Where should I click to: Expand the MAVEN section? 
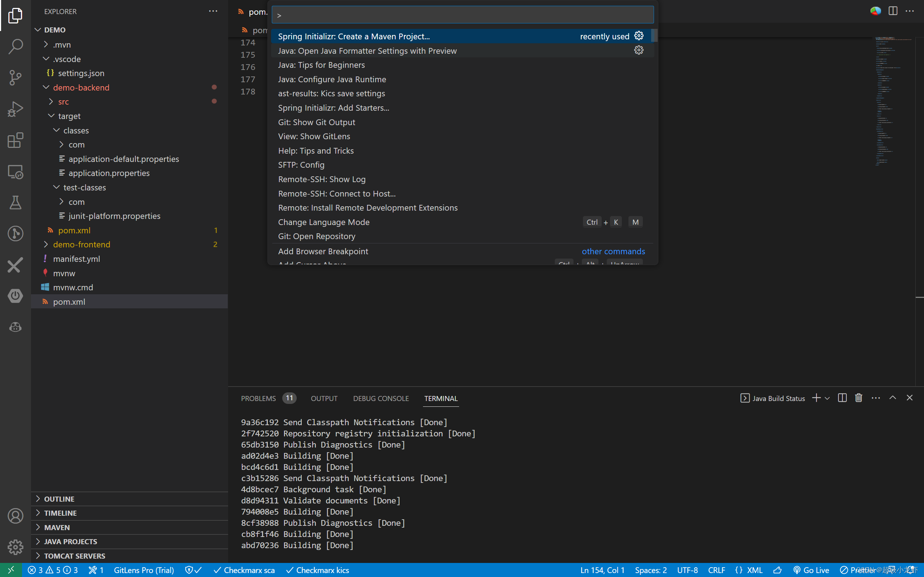click(x=57, y=527)
